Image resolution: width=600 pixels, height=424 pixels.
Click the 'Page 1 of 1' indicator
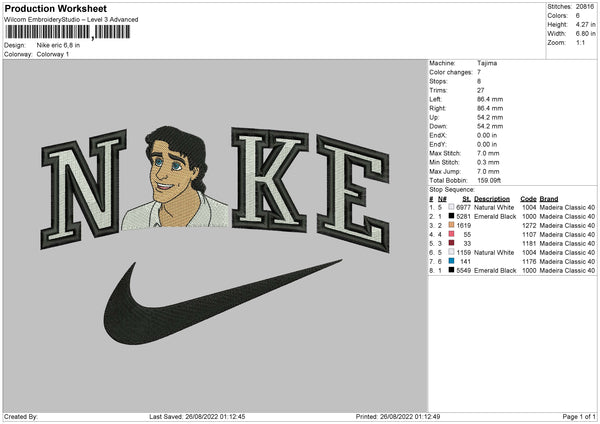pos(579,417)
